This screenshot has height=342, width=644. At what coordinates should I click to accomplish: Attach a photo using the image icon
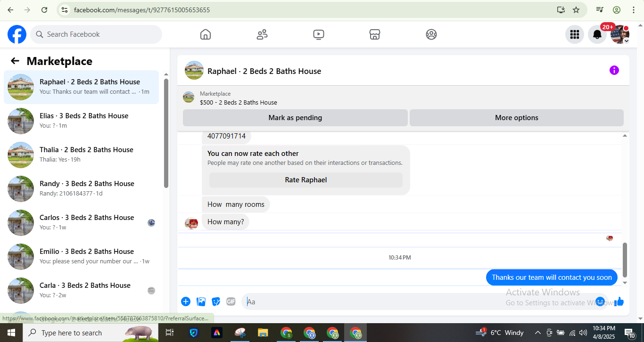pyautogui.click(x=201, y=301)
